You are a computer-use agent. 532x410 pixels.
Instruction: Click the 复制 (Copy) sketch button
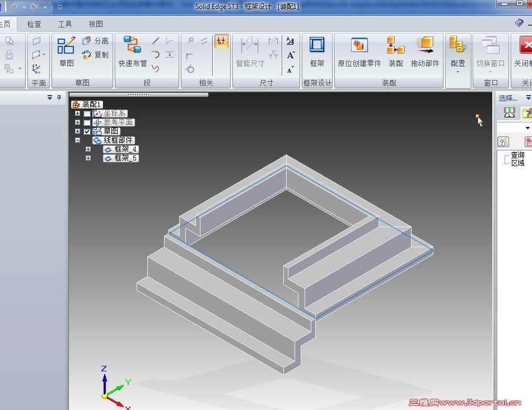(x=95, y=55)
